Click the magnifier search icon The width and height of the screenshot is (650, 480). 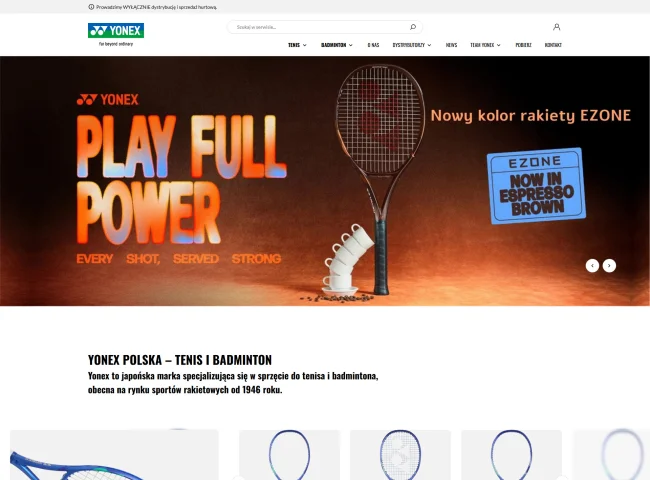click(x=413, y=27)
